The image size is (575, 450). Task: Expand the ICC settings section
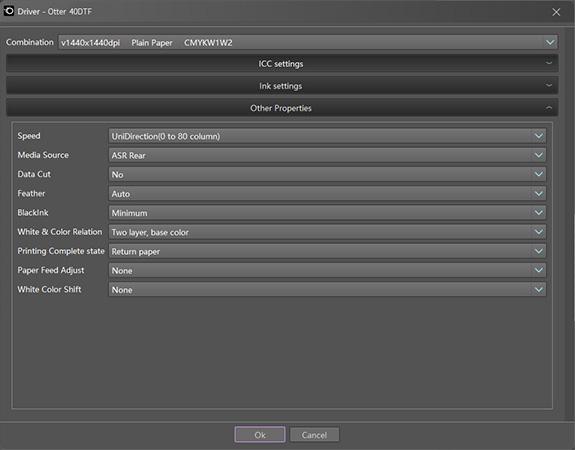(282, 63)
